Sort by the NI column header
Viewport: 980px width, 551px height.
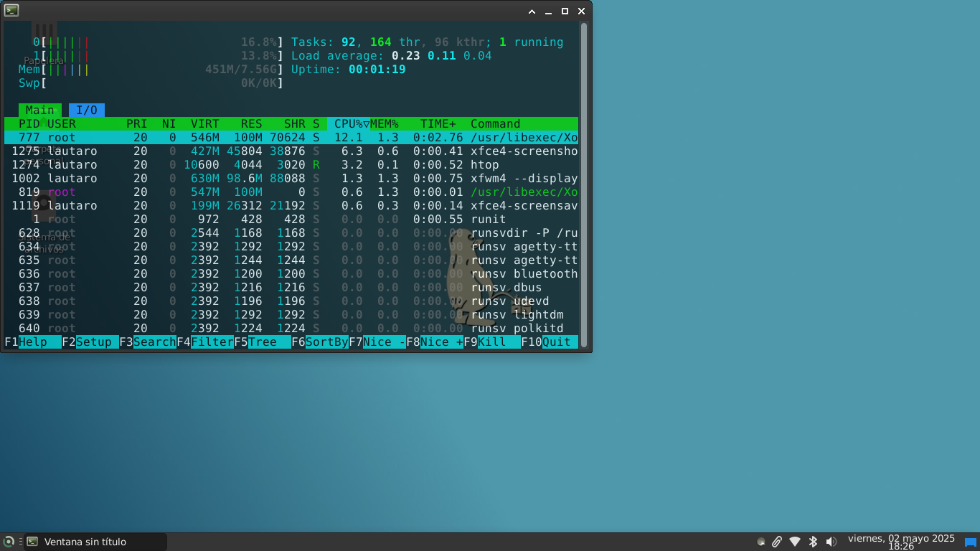[x=169, y=123]
